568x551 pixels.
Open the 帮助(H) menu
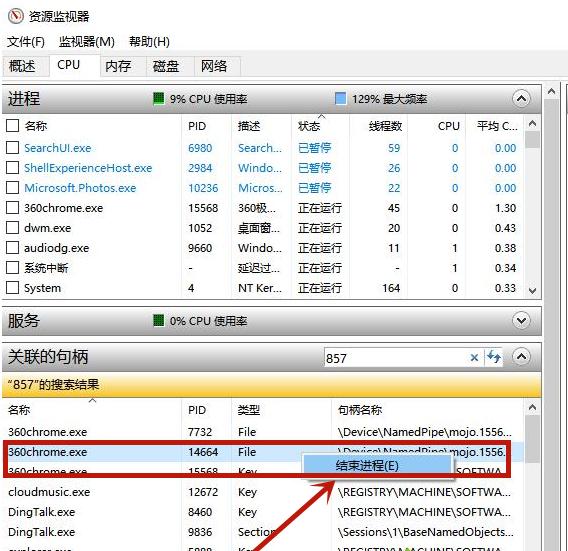[149, 42]
